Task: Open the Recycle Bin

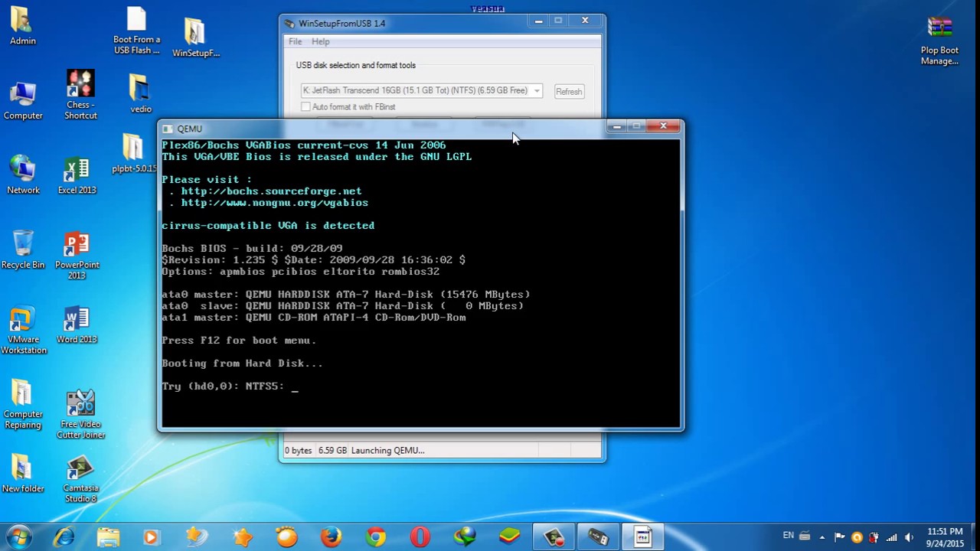Action: click(x=23, y=249)
